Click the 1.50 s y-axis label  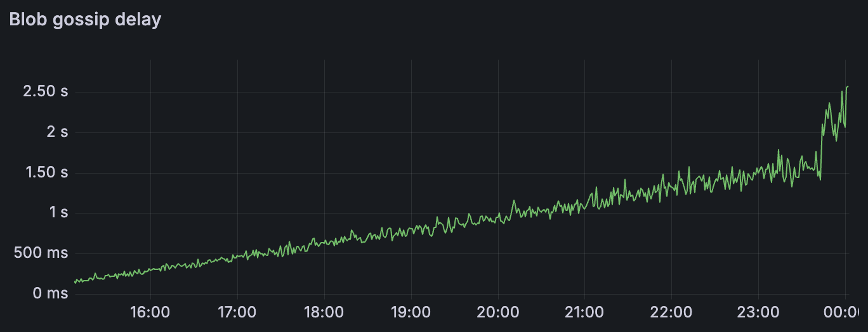(45, 172)
